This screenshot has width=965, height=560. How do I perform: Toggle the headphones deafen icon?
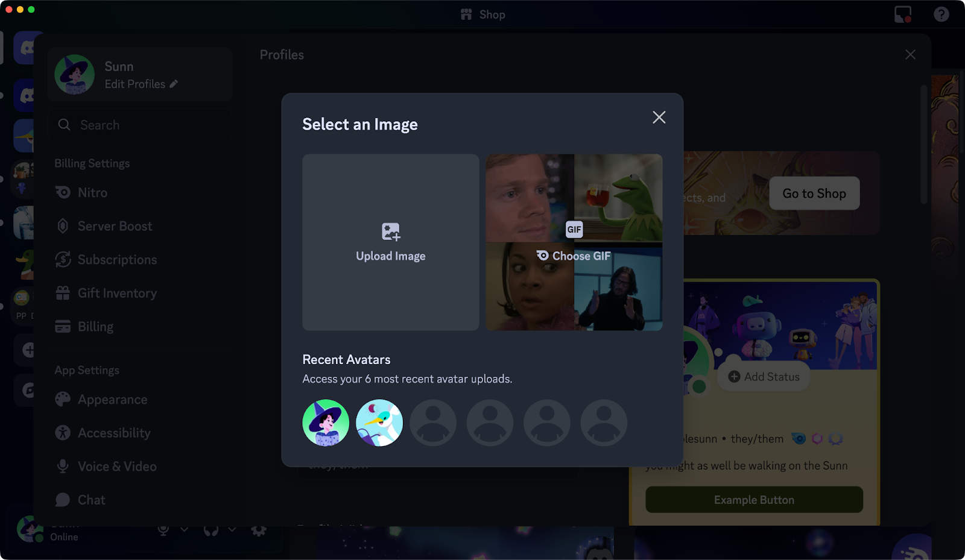[211, 529]
